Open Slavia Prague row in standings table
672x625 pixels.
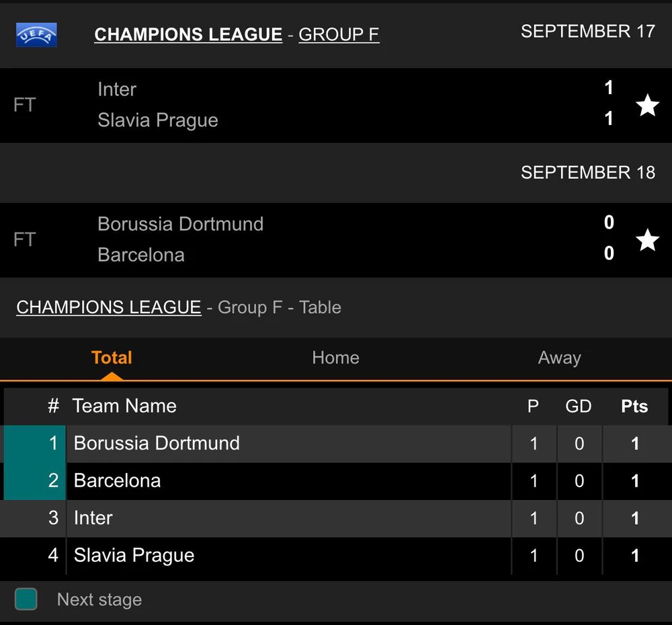pos(134,555)
